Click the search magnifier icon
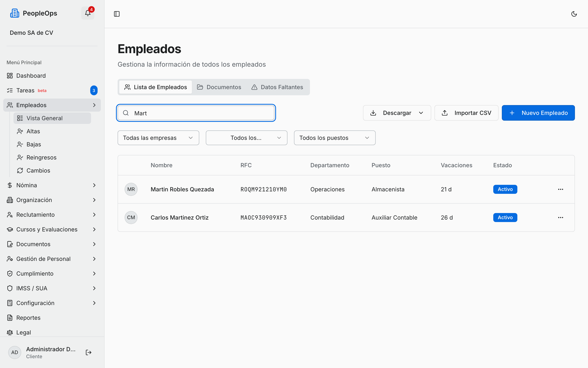Image resolution: width=588 pixels, height=368 pixels. pyautogui.click(x=126, y=113)
